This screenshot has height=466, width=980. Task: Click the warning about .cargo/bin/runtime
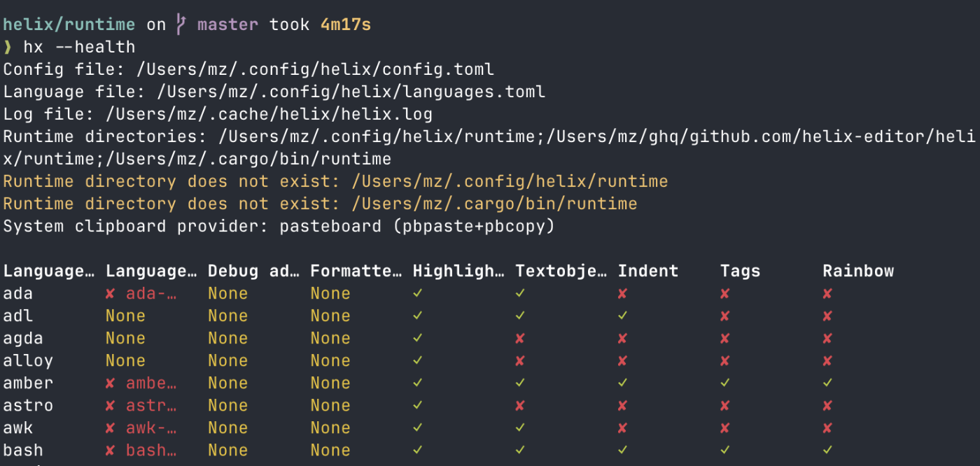click(320, 204)
